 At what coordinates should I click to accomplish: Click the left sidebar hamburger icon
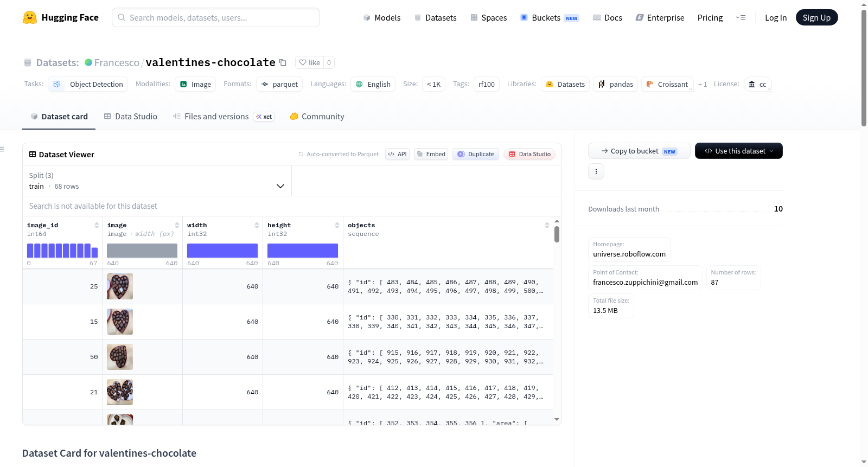pyautogui.click(x=2, y=149)
